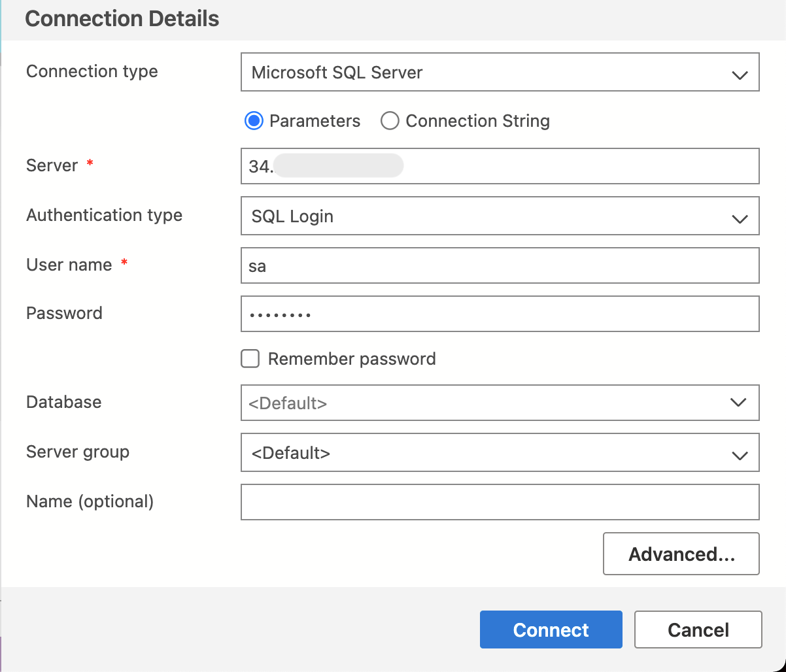The width and height of the screenshot is (786, 672).
Task: Click inside the Password field
Action: tap(500, 314)
